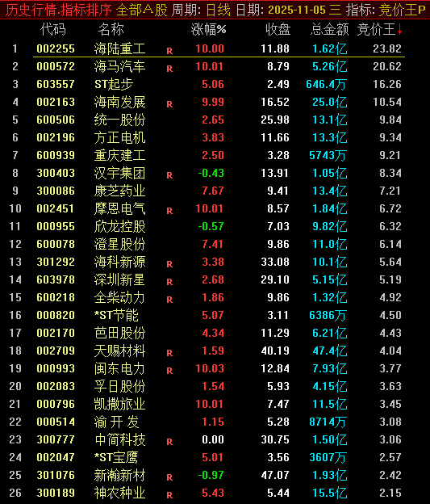The height and width of the screenshot is (504, 430).
Task: Select stock name 海南发展
Action: [119, 103]
